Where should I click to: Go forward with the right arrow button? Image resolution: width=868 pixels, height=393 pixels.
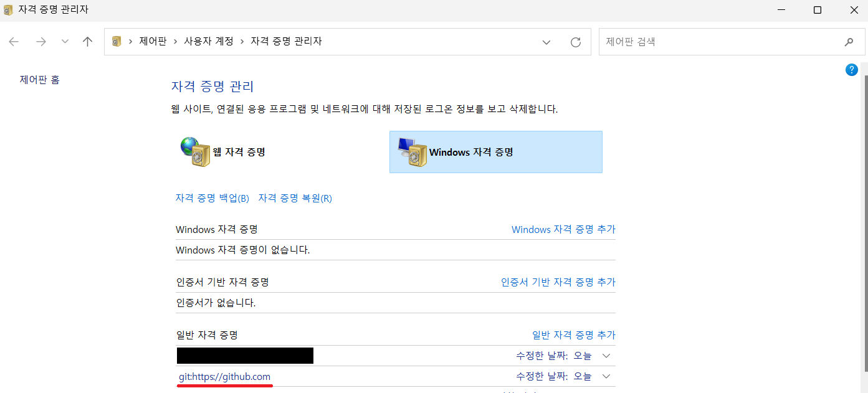[41, 42]
